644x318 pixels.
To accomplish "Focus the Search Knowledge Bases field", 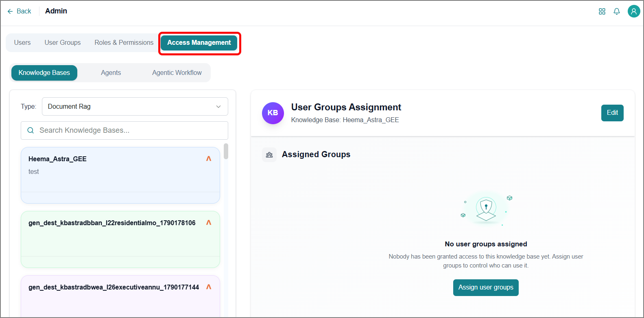I will click(124, 130).
